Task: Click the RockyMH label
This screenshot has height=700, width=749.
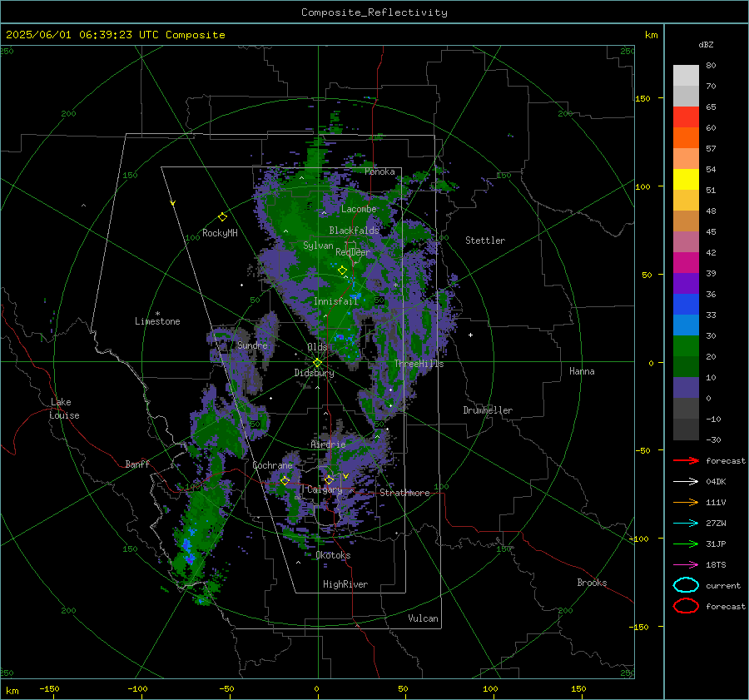Action: 220,233
